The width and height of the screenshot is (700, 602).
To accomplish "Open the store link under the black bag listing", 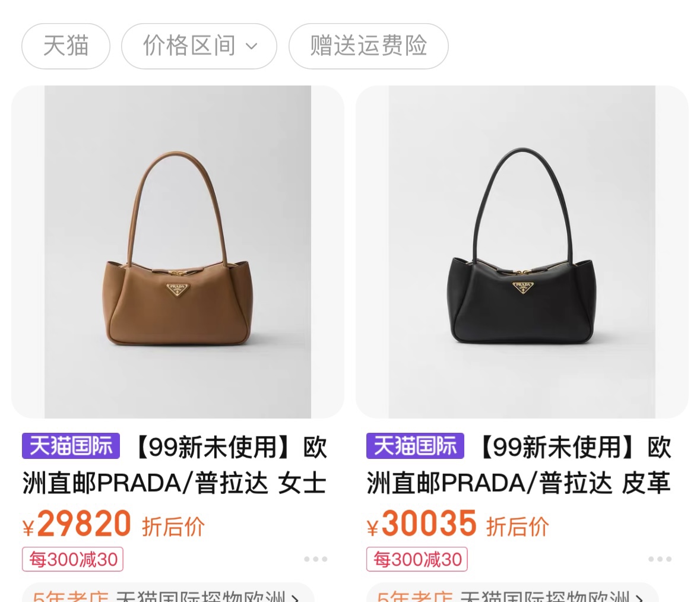I will point(512,593).
